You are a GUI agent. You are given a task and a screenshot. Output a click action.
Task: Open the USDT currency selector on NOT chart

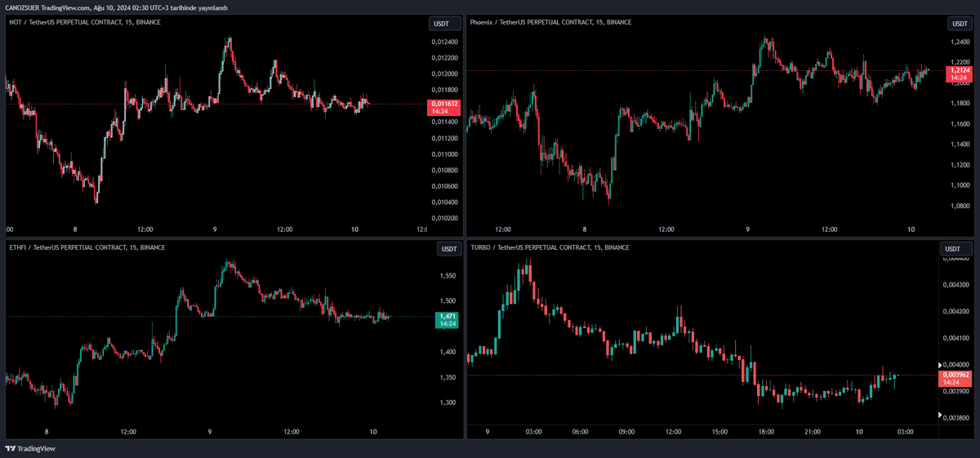click(445, 24)
